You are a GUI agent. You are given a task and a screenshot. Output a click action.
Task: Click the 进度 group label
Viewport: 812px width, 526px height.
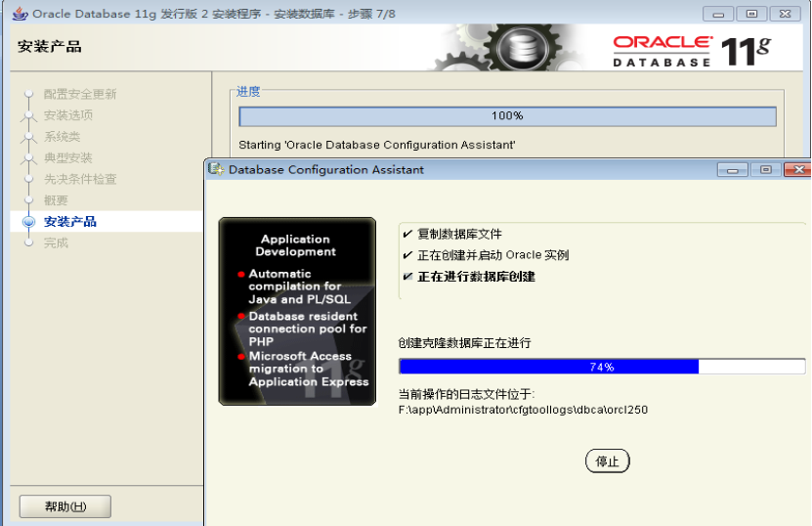[248, 92]
